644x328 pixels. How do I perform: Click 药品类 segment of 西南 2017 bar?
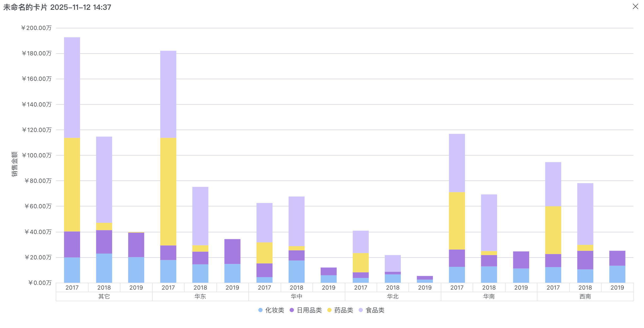click(x=553, y=230)
